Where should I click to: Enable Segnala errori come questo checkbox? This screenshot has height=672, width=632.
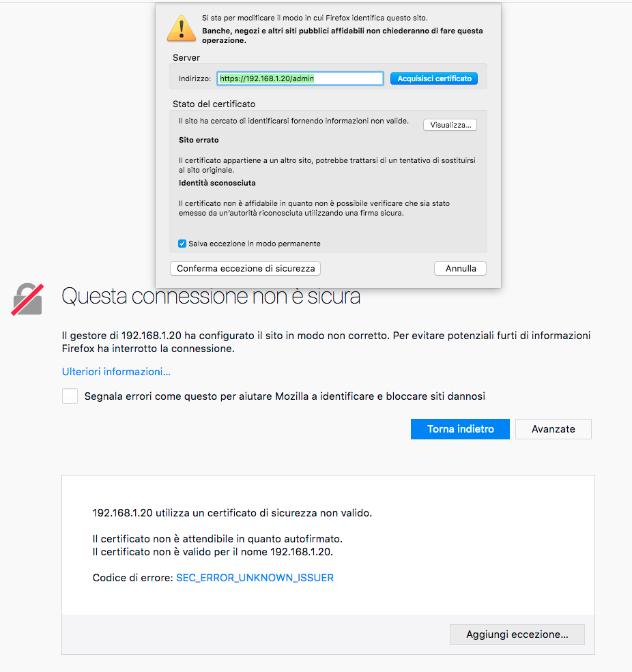click(x=70, y=396)
